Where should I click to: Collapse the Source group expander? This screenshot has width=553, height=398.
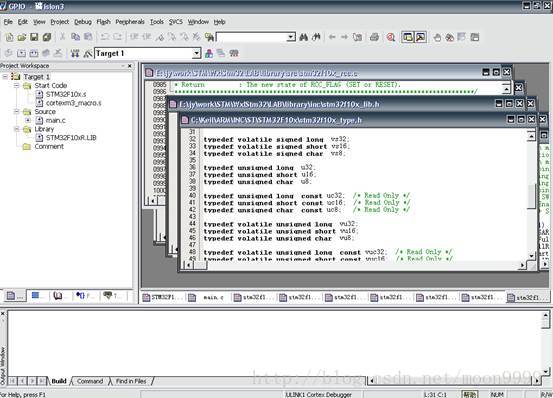(17, 111)
